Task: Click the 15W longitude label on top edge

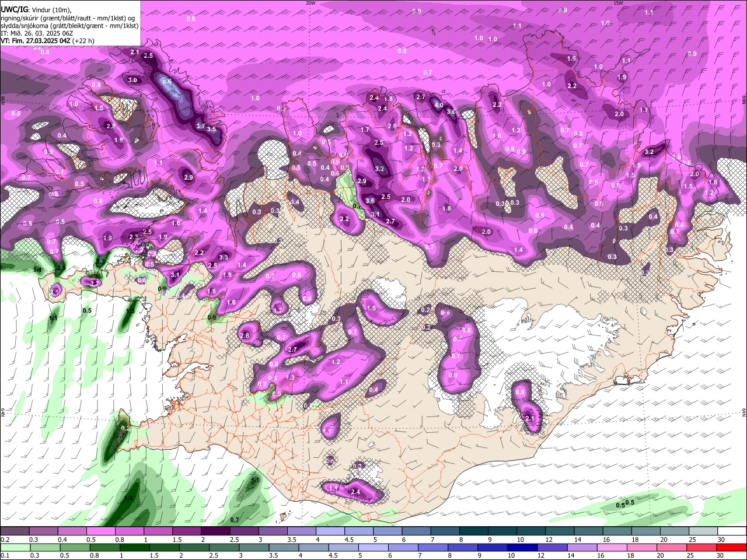Action: coord(618,3)
